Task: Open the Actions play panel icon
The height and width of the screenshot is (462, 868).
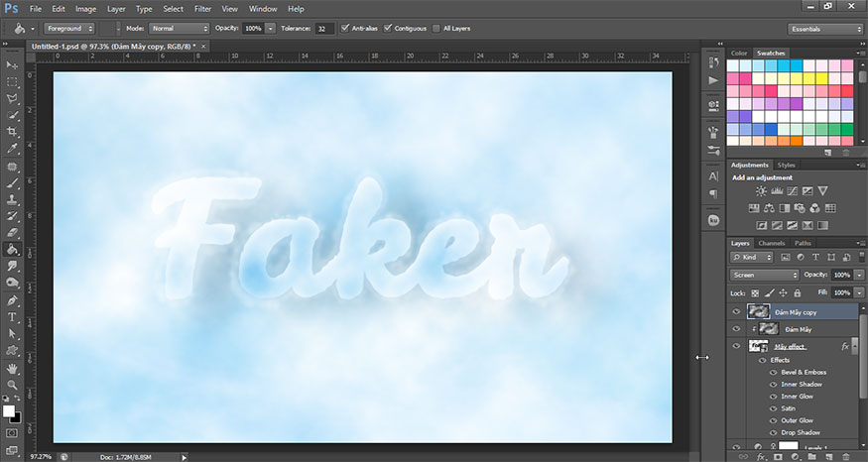Action: click(713, 80)
